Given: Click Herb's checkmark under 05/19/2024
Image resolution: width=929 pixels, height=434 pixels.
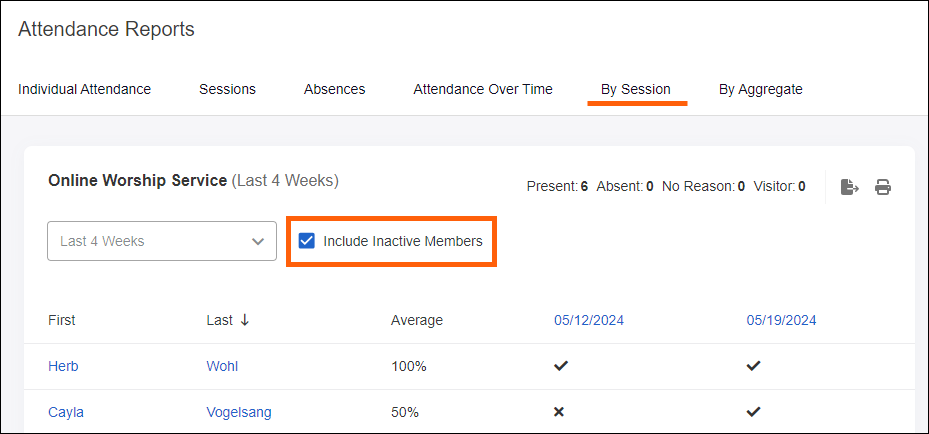Looking at the screenshot, I should pyautogui.click(x=753, y=366).
